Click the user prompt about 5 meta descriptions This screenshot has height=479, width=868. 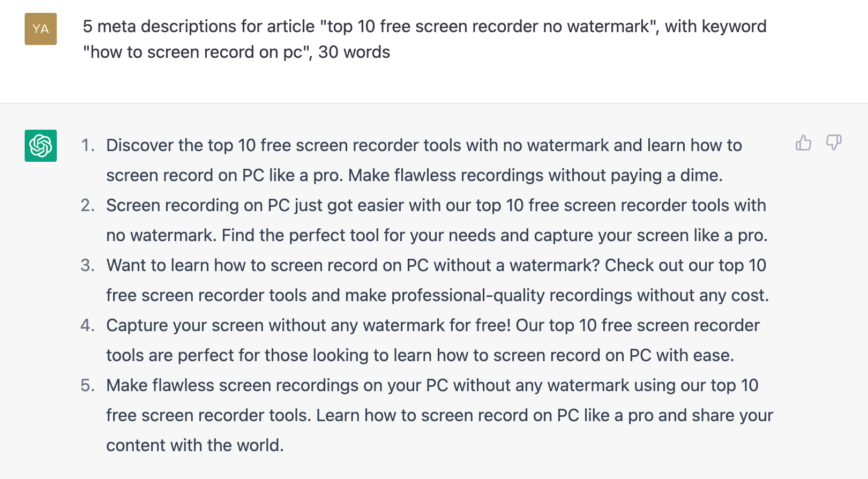click(x=424, y=39)
